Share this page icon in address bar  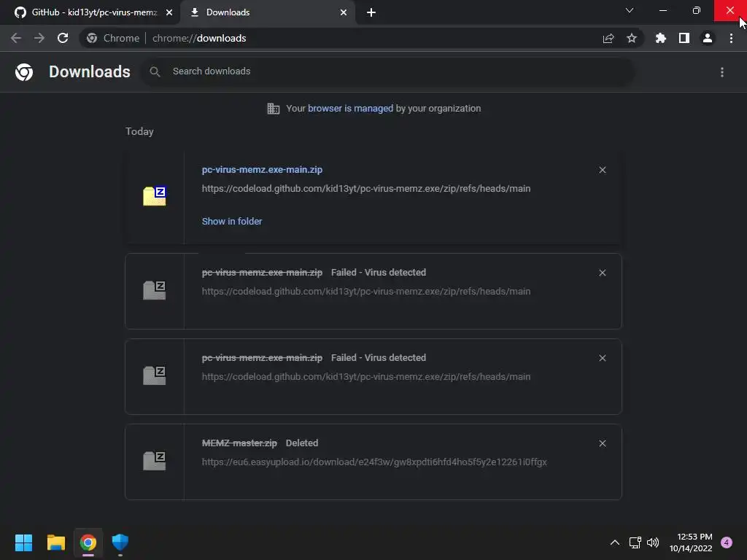point(608,39)
